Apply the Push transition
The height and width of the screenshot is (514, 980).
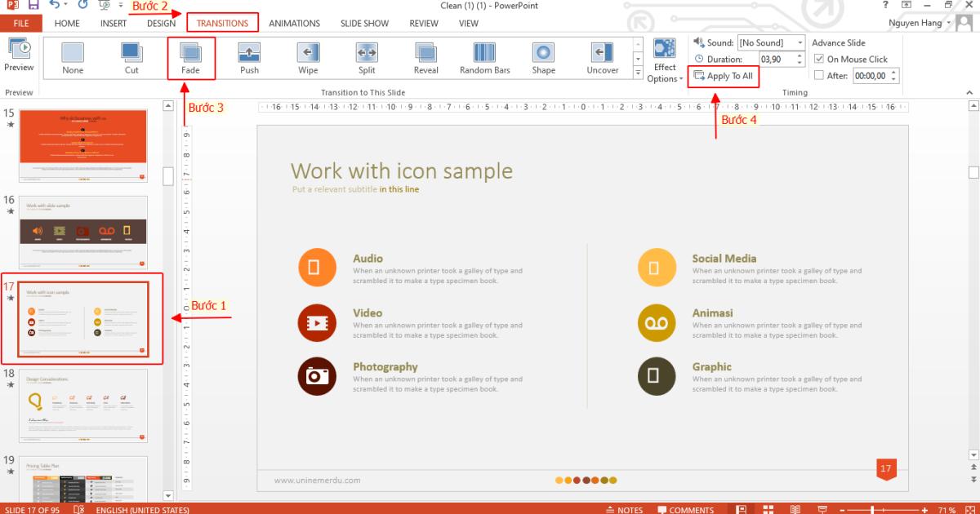pyautogui.click(x=249, y=57)
